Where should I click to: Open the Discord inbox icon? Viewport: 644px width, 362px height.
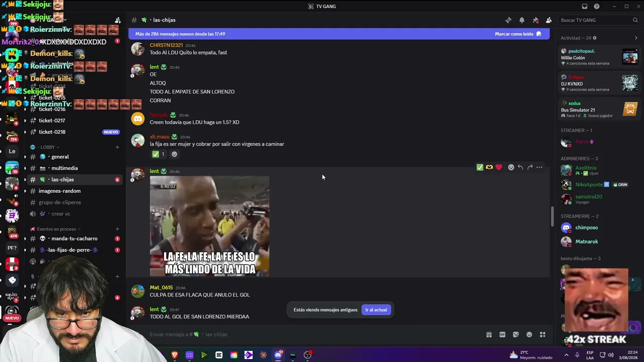(585, 7)
